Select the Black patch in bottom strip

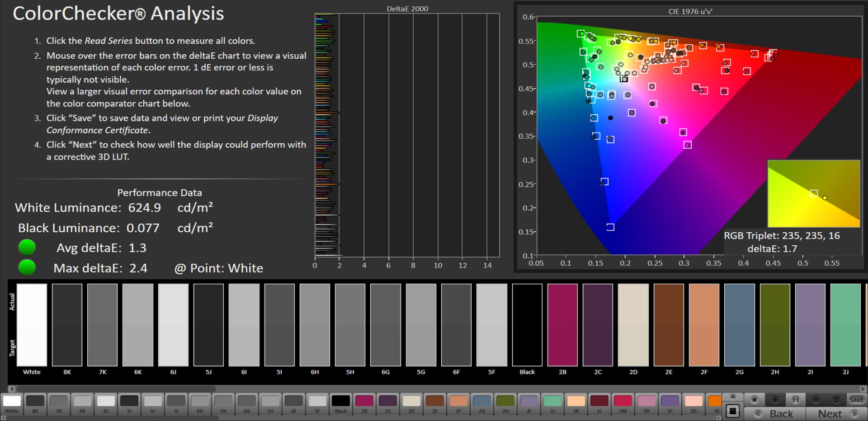(341, 404)
